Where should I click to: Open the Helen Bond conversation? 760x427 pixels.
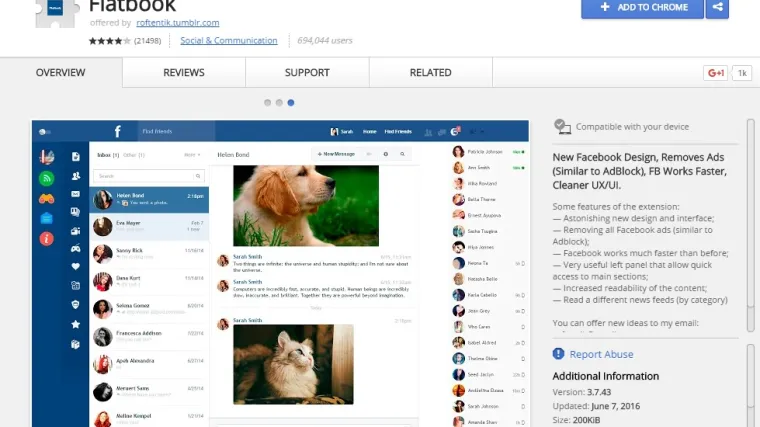(x=149, y=200)
